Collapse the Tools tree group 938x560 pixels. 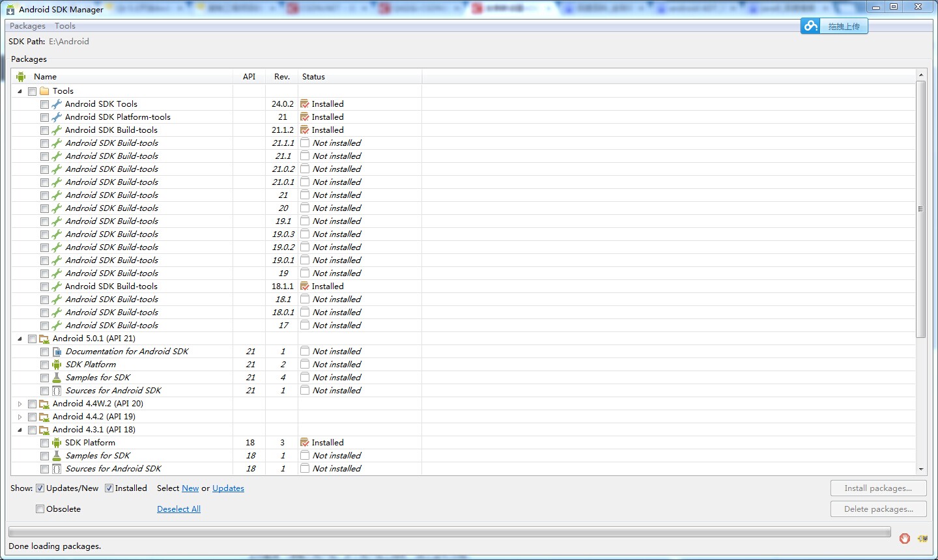[20, 91]
